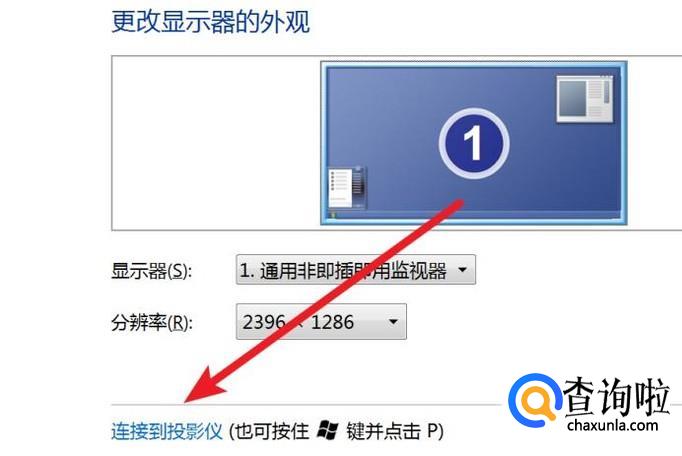The height and width of the screenshot is (456, 682).
Task: Click the empty area in display preview box
Action: [216, 143]
